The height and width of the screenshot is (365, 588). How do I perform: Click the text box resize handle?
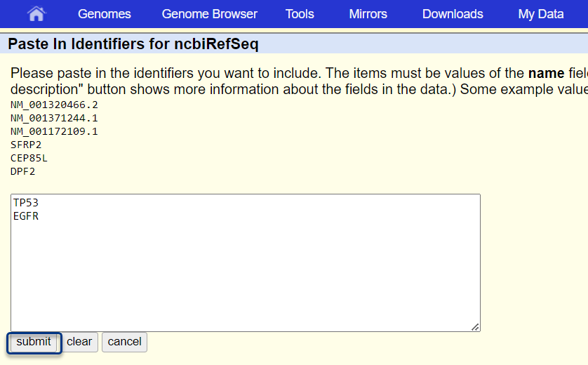pyautogui.click(x=476, y=327)
